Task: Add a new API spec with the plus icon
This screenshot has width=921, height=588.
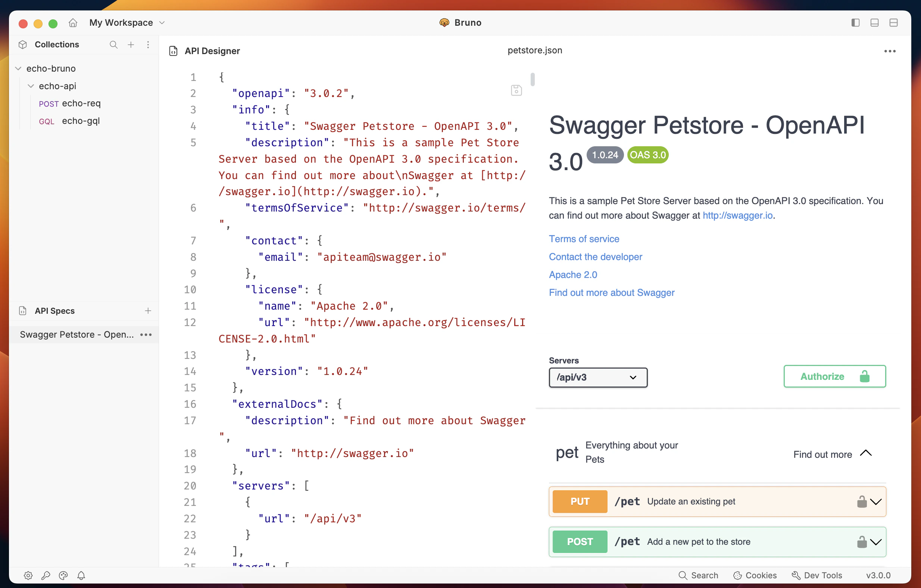Action: 148,311
